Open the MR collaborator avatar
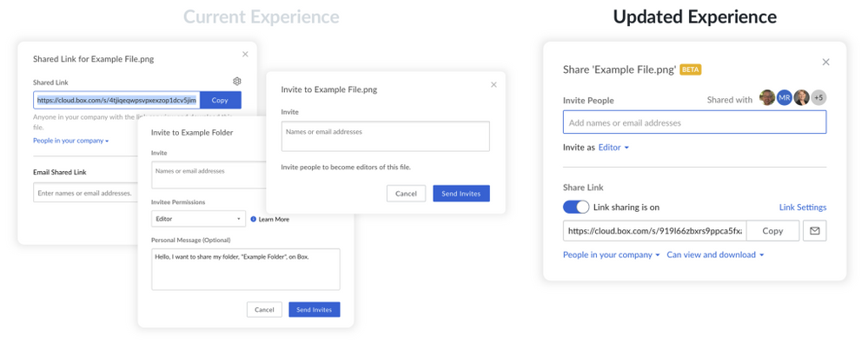The height and width of the screenshot is (343, 868). (x=785, y=98)
